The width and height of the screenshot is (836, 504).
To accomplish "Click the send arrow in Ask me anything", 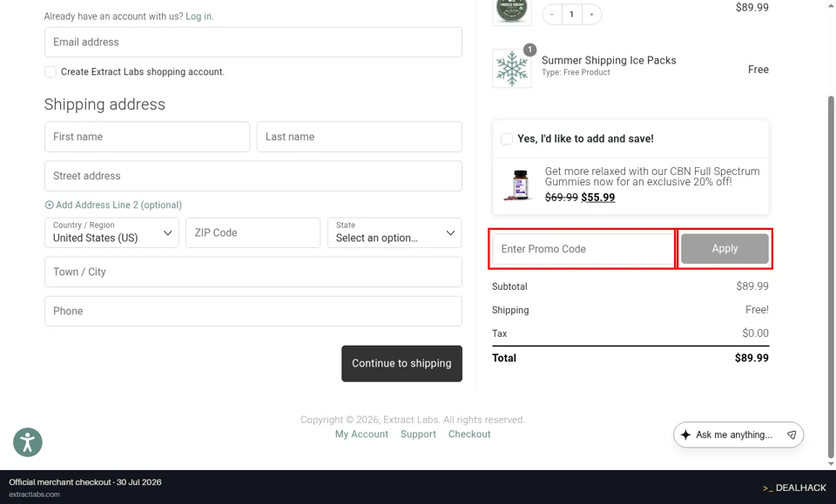I will 792,434.
